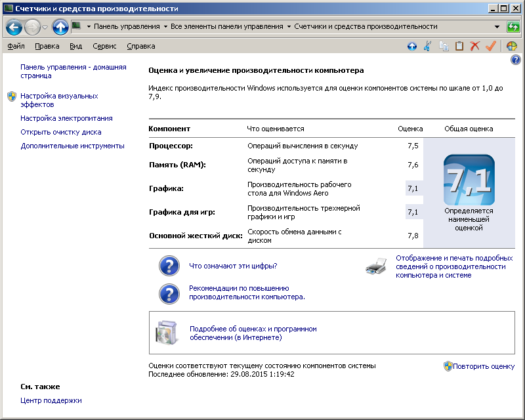Click "Повторить оценку" link
This screenshot has width=525, height=420.
point(483,366)
